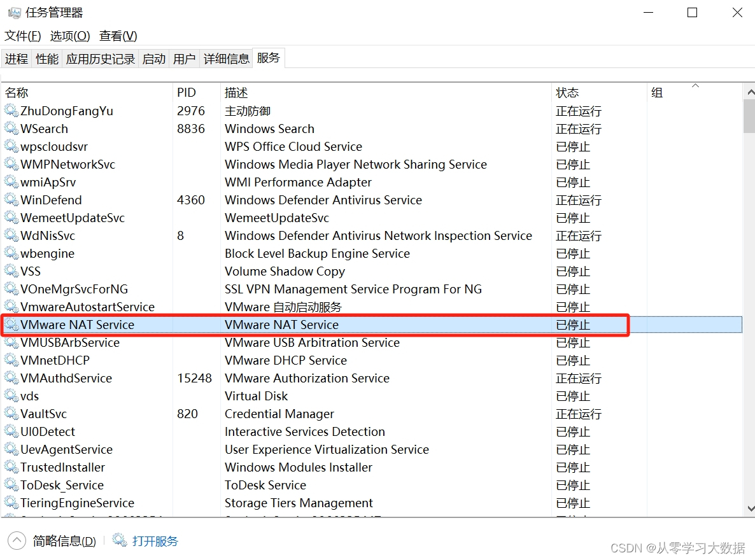
Task: Click the wbengine service icon
Action: [x=11, y=253]
